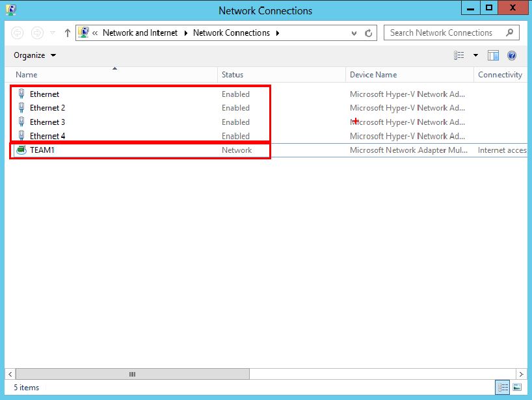Expand the address bar history dropdown
This screenshot has width=532, height=400.
click(354, 33)
